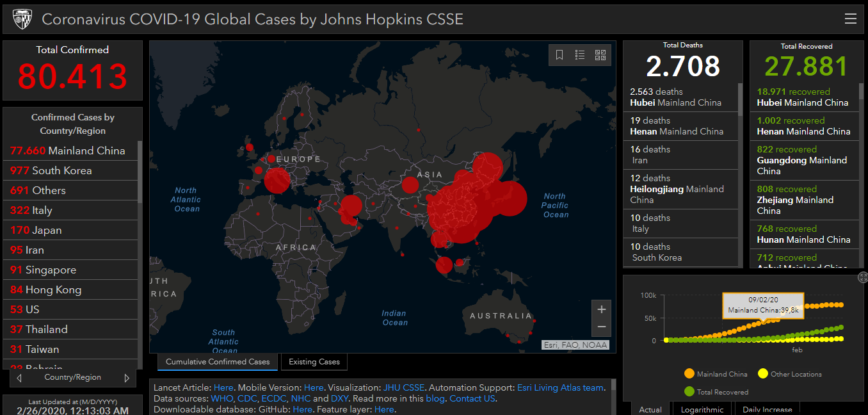Click '19 deaths Henan' entry

pos(680,126)
